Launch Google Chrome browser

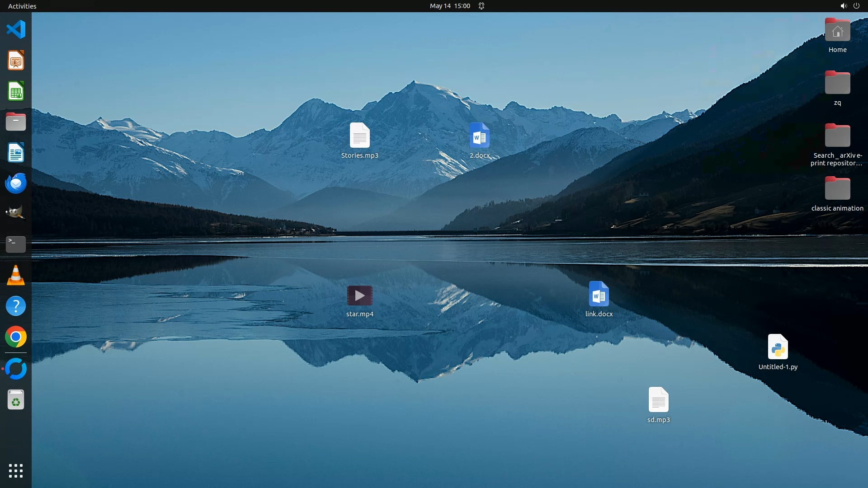point(16,337)
